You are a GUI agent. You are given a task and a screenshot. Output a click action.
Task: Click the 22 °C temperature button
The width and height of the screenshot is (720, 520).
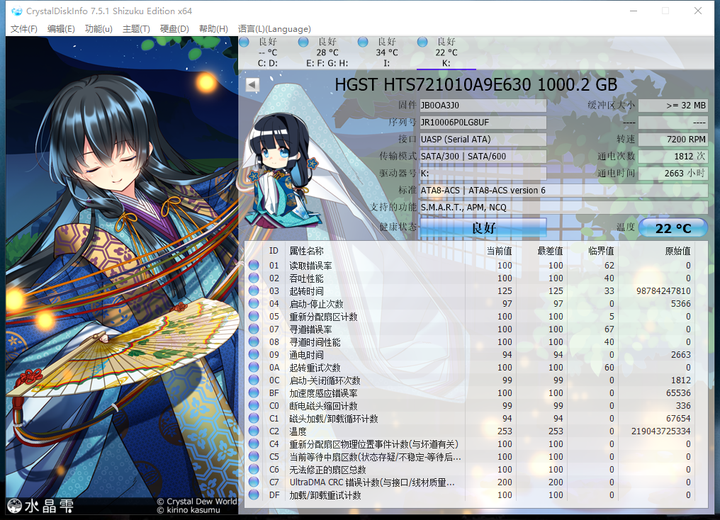coord(673,228)
